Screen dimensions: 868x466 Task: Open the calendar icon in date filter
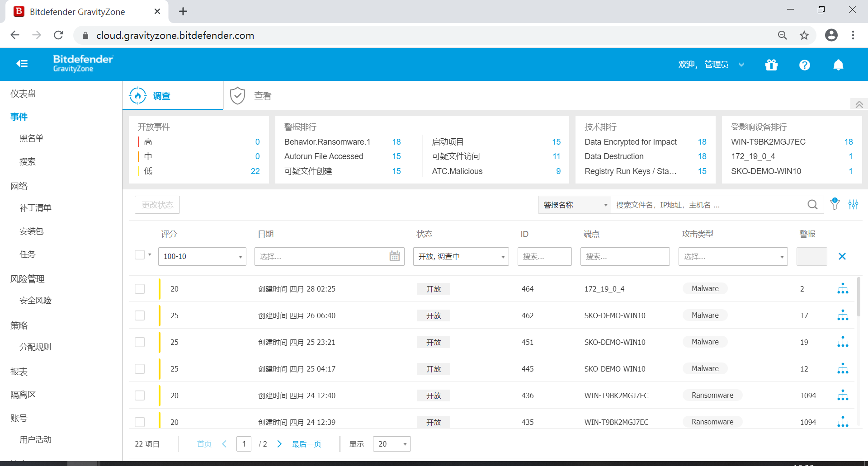pos(394,256)
